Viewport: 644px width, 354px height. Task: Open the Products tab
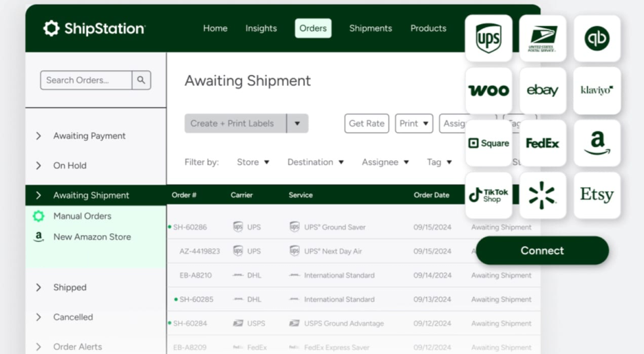[x=428, y=28]
